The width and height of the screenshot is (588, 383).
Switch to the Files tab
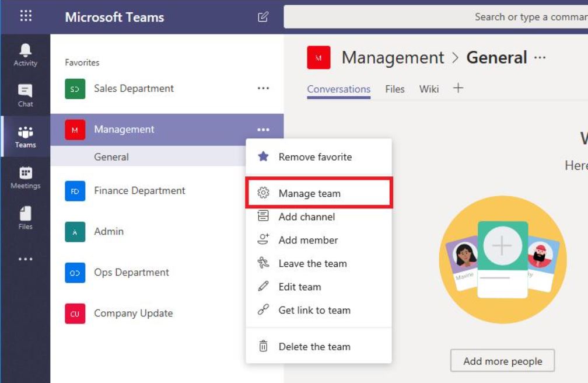pyautogui.click(x=395, y=89)
